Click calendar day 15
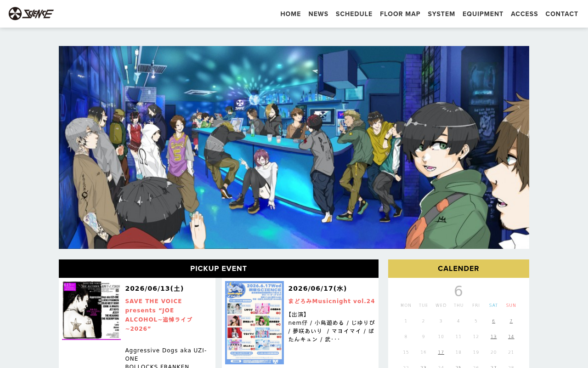Viewport: 588px width, 368px height. click(x=406, y=352)
